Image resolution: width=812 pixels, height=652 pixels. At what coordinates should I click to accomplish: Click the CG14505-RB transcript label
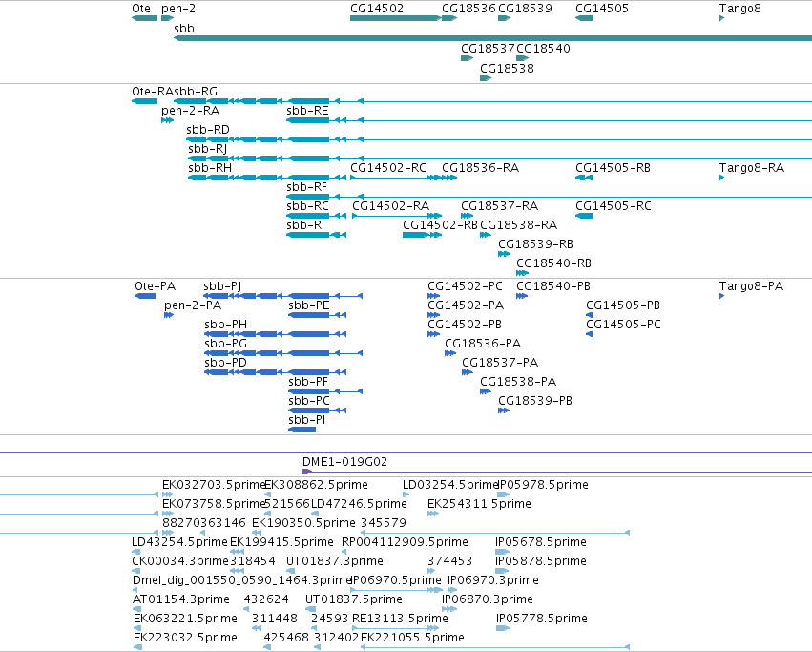(x=613, y=168)
